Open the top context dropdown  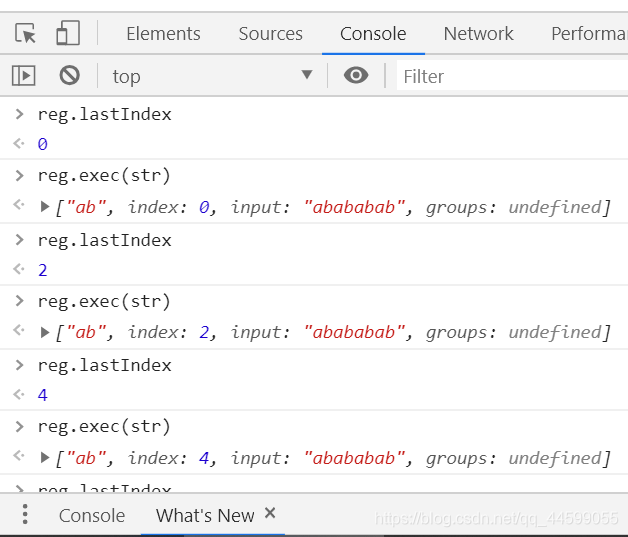(212, 76)
